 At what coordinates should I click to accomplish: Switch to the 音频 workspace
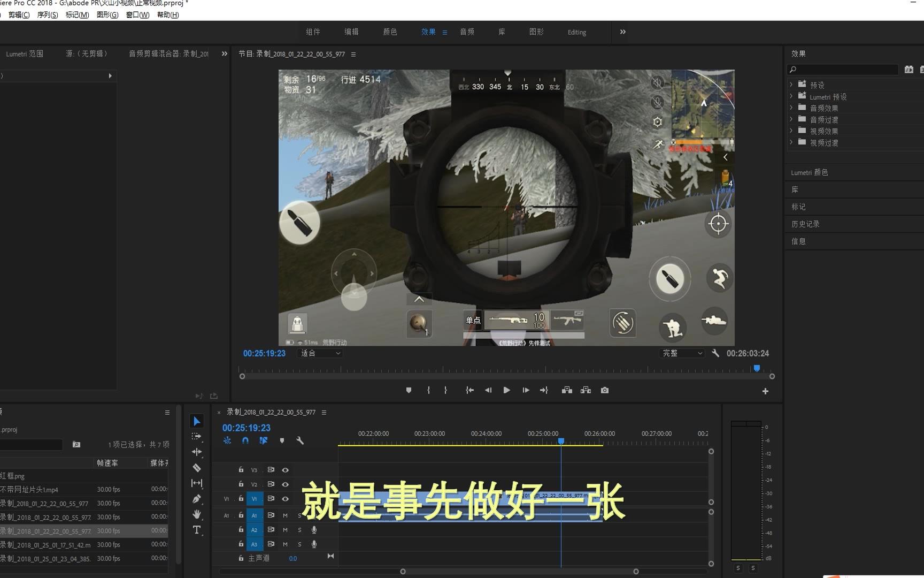coord(467,32)
